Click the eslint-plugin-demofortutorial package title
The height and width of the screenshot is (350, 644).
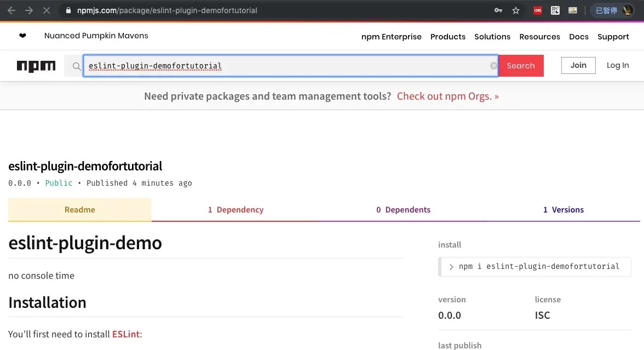[x=85, y=166]
